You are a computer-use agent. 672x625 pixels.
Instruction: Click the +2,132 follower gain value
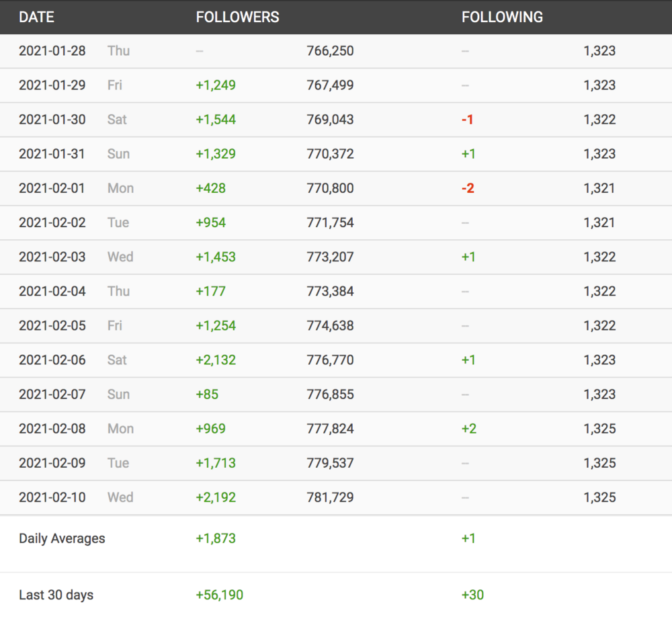pos(216,360)
